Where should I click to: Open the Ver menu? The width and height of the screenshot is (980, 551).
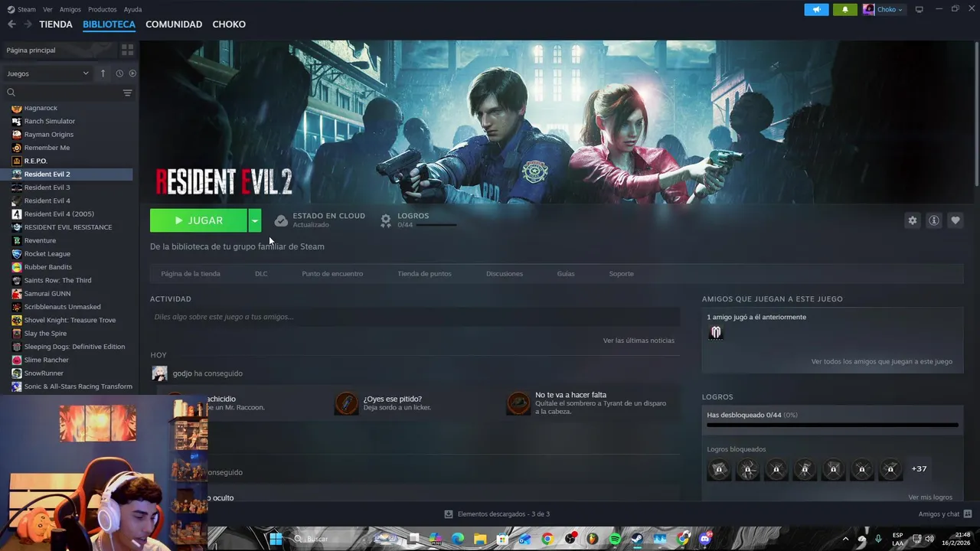[x=48, y=9]
